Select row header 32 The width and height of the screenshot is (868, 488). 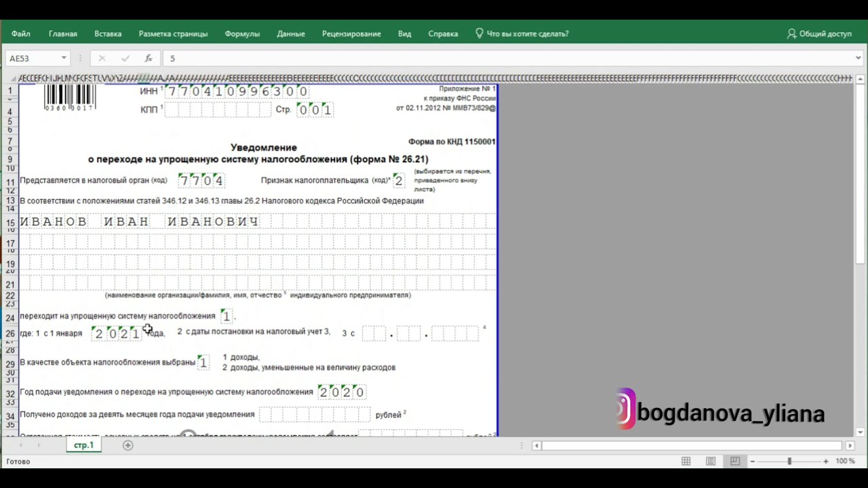(x=9, y=393)
